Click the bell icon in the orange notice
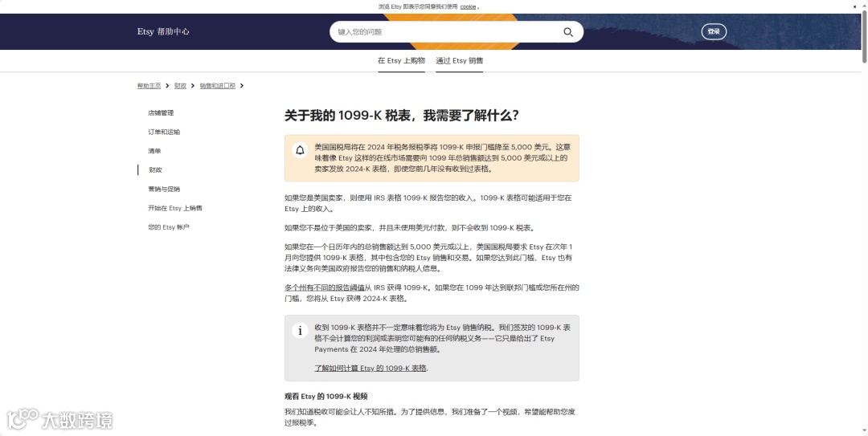The width and height of the screenshot is (868, 436). [300, 150]
